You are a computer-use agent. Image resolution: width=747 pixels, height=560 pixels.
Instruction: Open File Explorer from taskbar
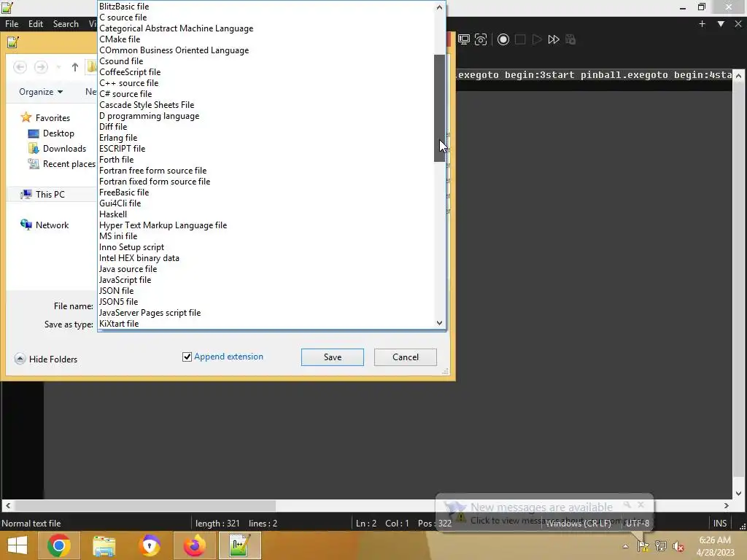(104, 545)
